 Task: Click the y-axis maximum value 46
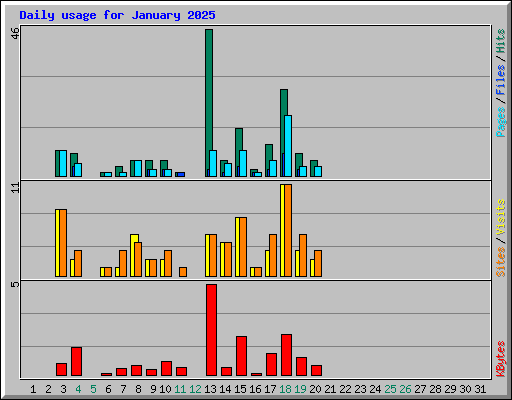pos(15,33)
